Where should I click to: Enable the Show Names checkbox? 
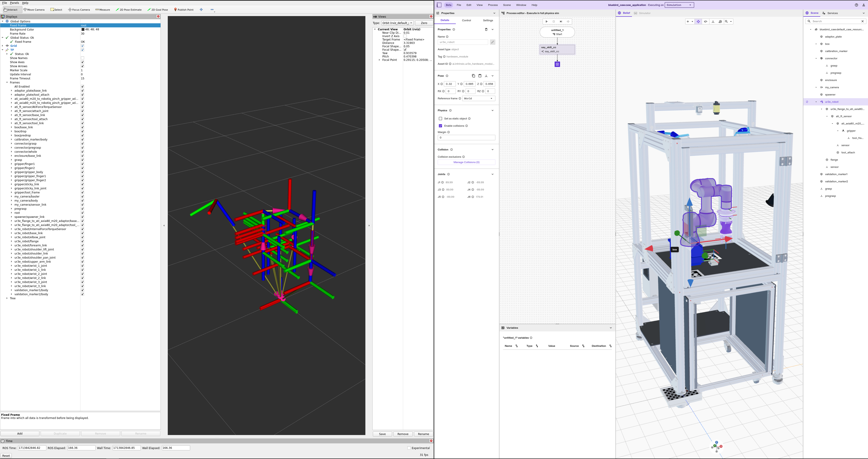pyautogui.click(x=82, y=58)
